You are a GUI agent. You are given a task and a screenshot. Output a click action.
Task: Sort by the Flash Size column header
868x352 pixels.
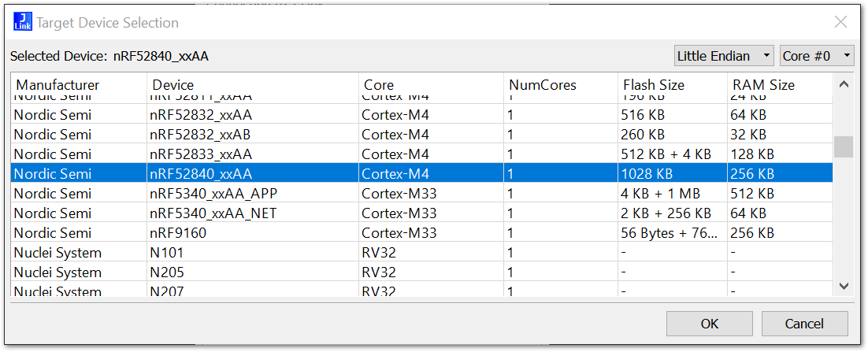(x=673, y=85)
